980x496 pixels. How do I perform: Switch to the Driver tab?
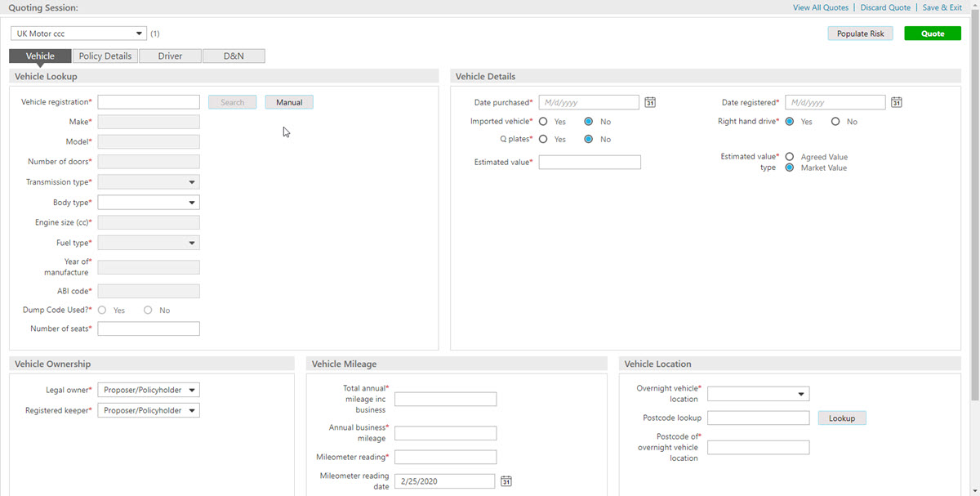point(170,56)
